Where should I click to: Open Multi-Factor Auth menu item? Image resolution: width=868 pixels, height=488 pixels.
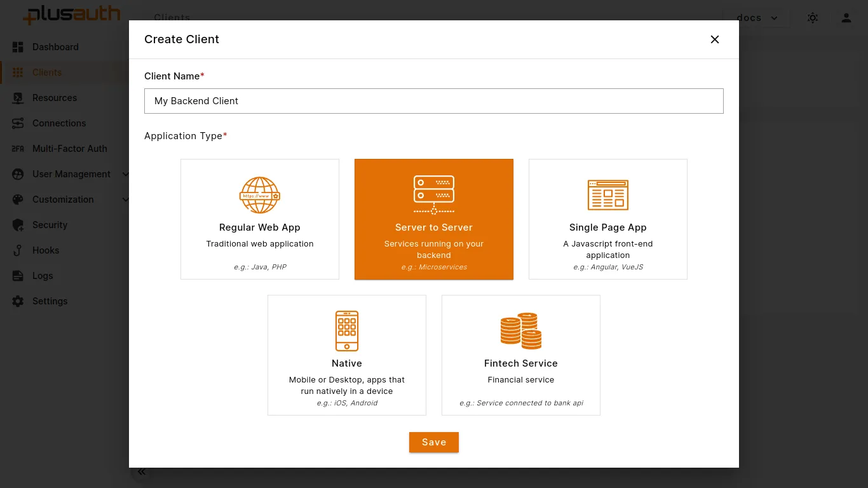tap(69, 149)
